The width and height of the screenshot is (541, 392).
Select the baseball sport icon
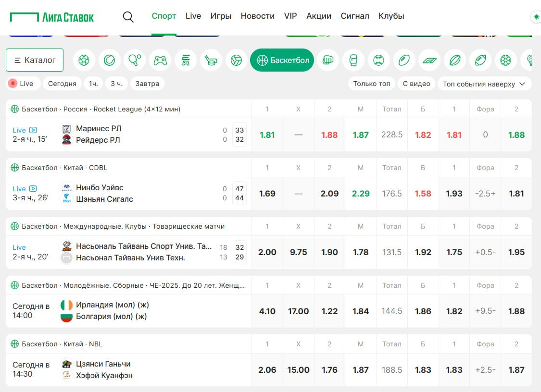378,61
